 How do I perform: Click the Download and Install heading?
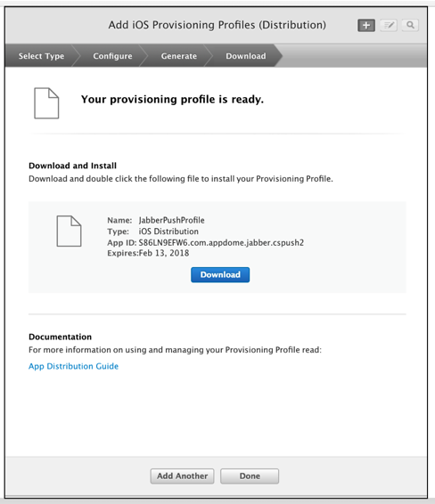(x=73, y=166)
